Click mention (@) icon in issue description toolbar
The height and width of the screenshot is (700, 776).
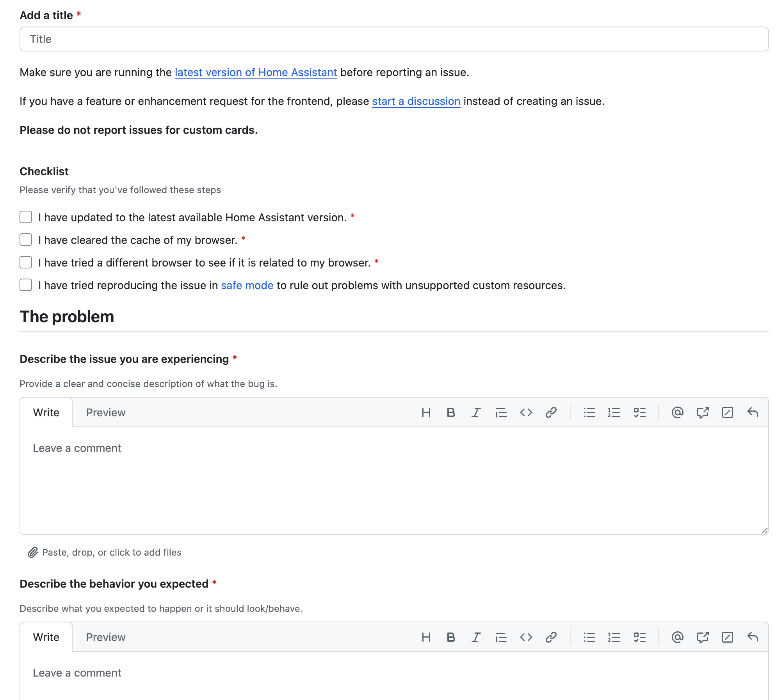677,412
